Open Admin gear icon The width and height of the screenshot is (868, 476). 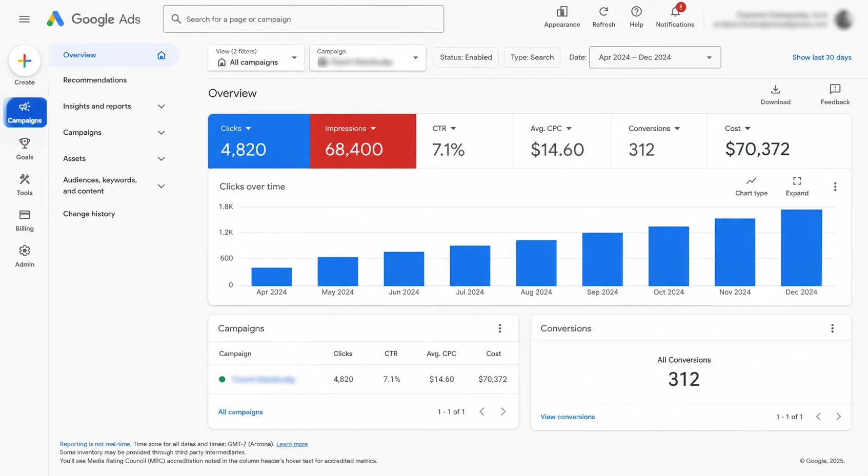(25, 256)
